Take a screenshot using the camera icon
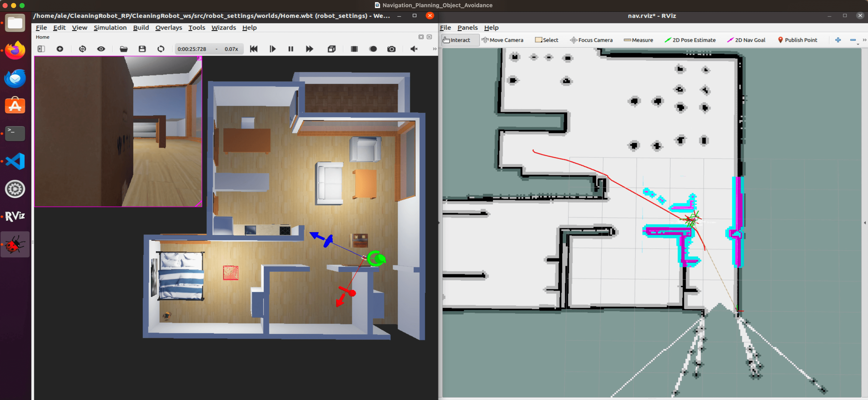Image resolution: width=868 pixels, height=400 pixels. pyautogui.click(x=391, y=49)
